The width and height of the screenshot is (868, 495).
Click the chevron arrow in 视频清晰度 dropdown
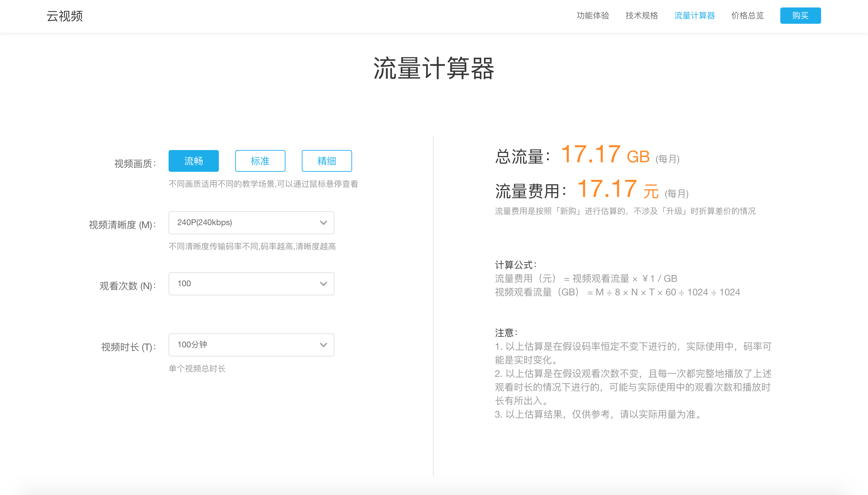[323, 223]
